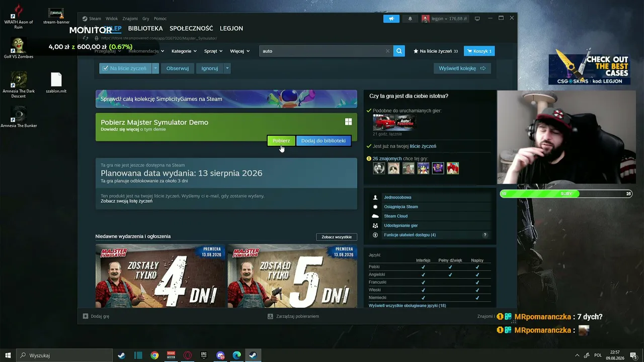Click the Windows taskbar Wyszukaj search box
Image resolution: width=644 pixels, height=362 pixels.
pos(64,355)
